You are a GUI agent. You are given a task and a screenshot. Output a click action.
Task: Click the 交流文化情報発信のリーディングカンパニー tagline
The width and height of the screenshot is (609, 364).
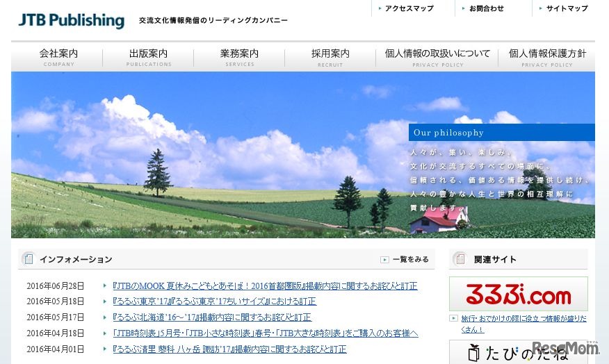pos(213,20)
